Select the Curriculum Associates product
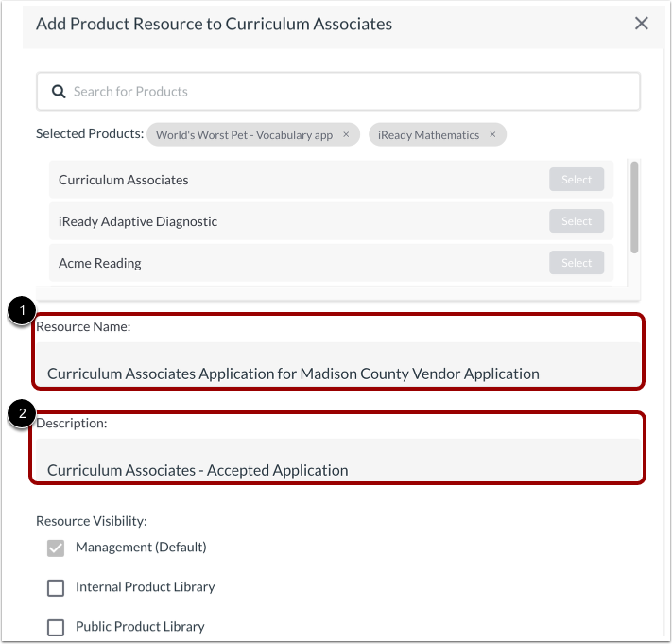The image size is (672, 644). (576, 180)
